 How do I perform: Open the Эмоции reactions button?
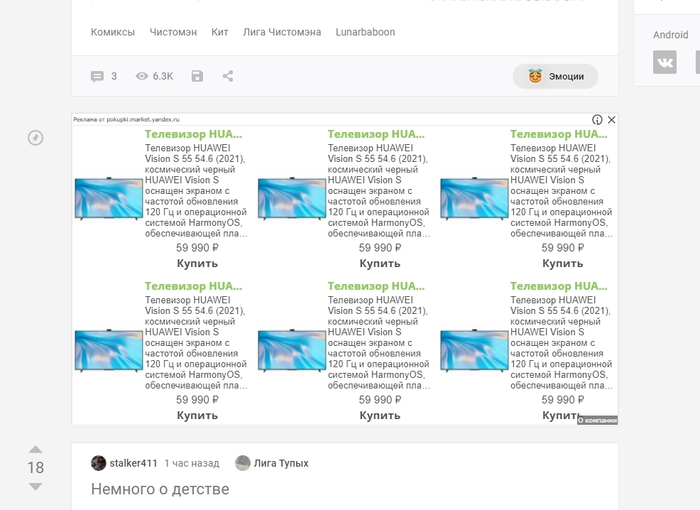pyautogui.click(x=555, y=76)
